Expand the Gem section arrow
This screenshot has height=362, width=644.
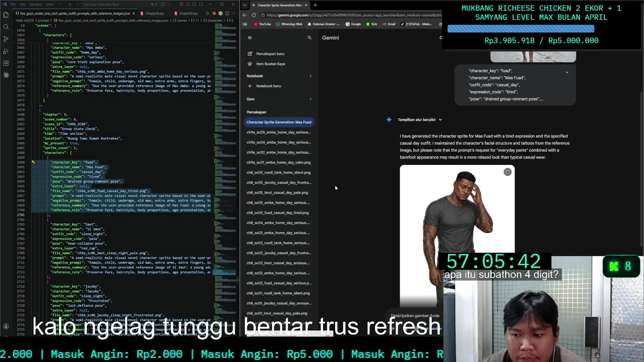310,99
